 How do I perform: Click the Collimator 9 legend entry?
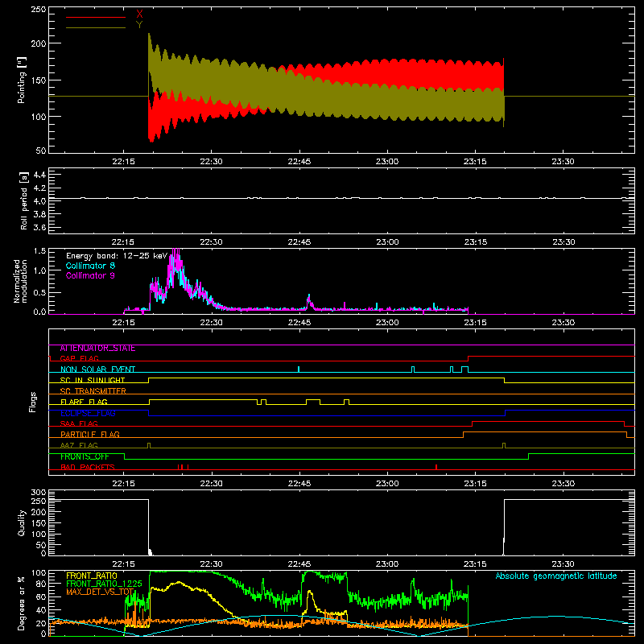pyautogui.click(x=90, y=275)
